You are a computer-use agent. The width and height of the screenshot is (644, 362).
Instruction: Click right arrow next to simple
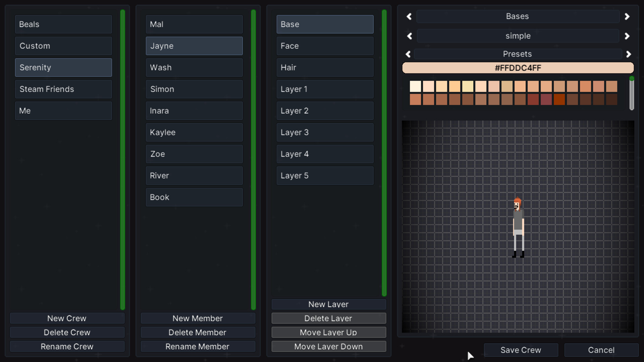click(627, 36)
